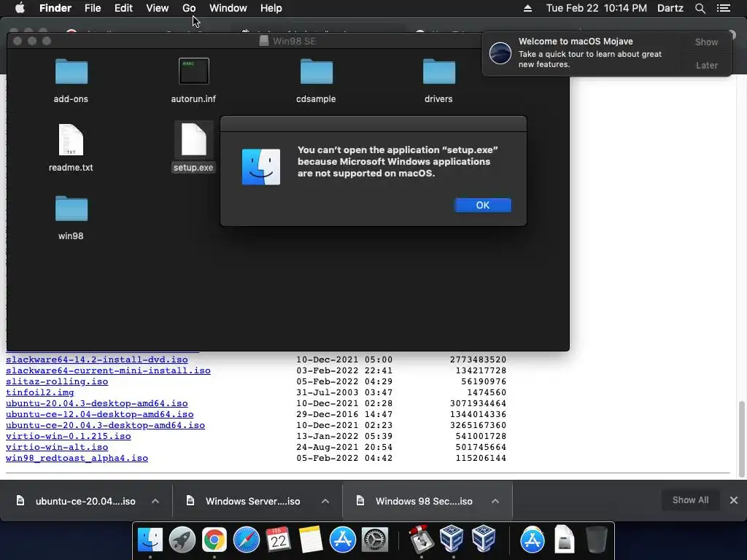
Task: Open Notes from the Dock
Action: pyautogui.click(x=311, y=540)
